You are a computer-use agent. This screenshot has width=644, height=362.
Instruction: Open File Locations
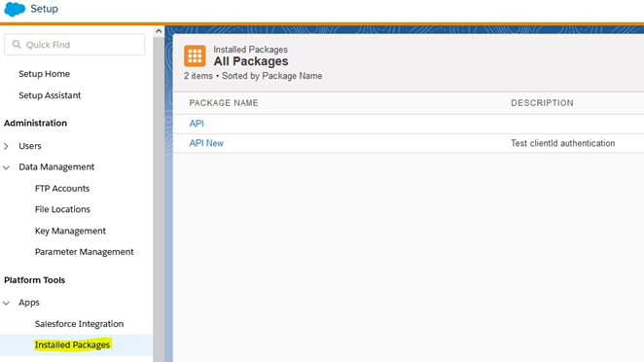62,209
